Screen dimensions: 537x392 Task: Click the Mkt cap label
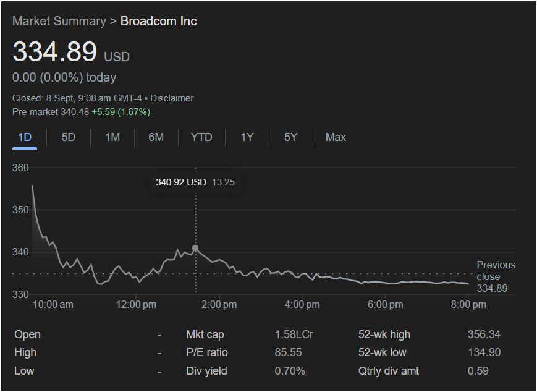(205, 334)
